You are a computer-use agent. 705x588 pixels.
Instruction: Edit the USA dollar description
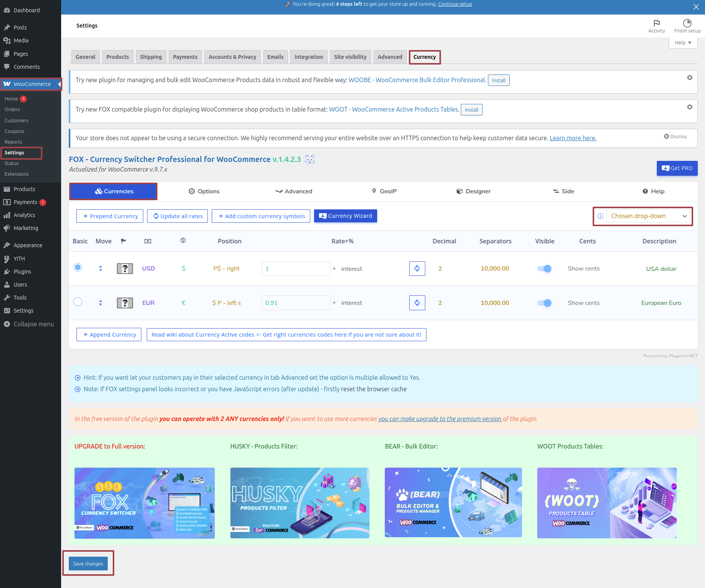(661, 269)
